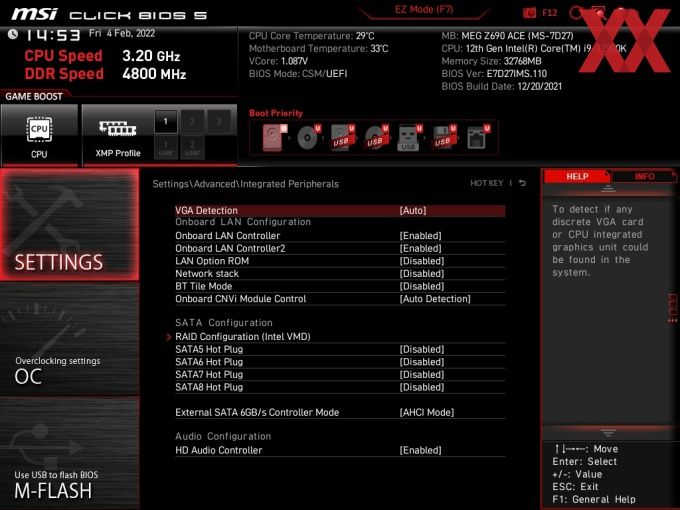The height and width of the screenshot is (510, 680).
Task: Toggle SATA5 Hot Plug setting
Action: (x=340, y=350)
